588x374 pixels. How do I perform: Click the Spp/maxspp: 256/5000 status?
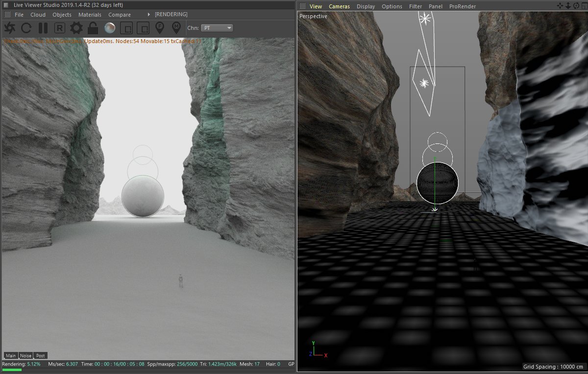pyautogui.click(x=173, y=364)
